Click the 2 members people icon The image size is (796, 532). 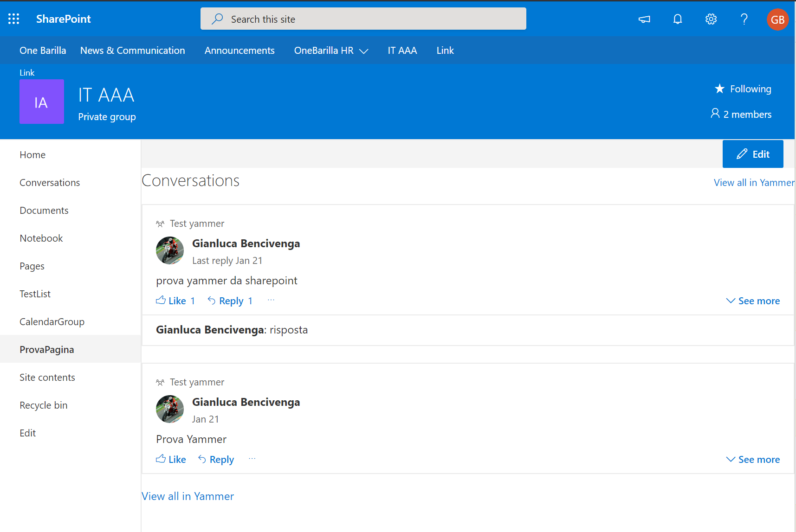[x=715, y=114]
